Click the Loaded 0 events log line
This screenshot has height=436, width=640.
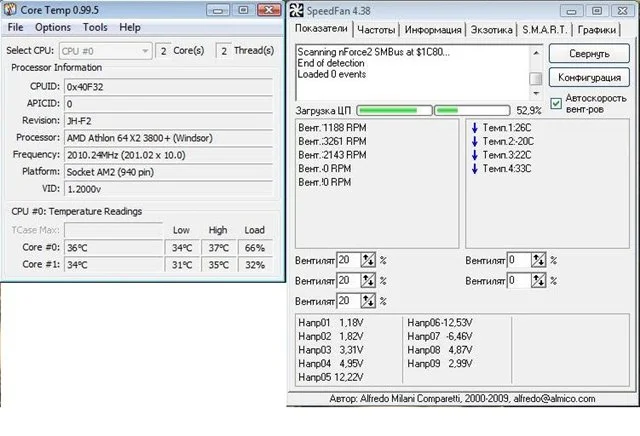tap(331, 74)
